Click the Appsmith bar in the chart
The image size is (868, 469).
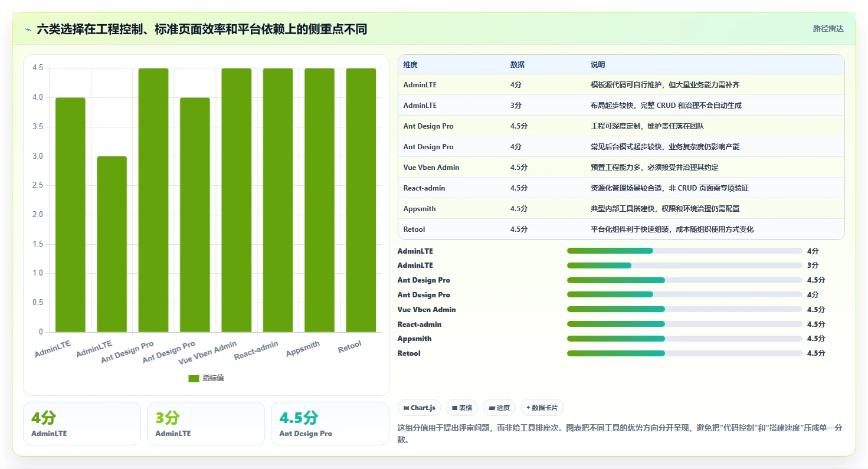(x=319, y=200)
